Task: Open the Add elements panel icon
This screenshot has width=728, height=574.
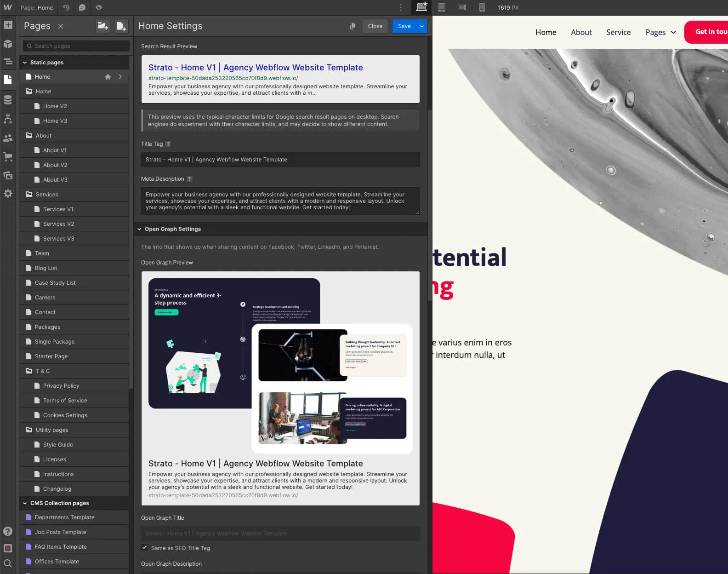Action: (8, 25)
